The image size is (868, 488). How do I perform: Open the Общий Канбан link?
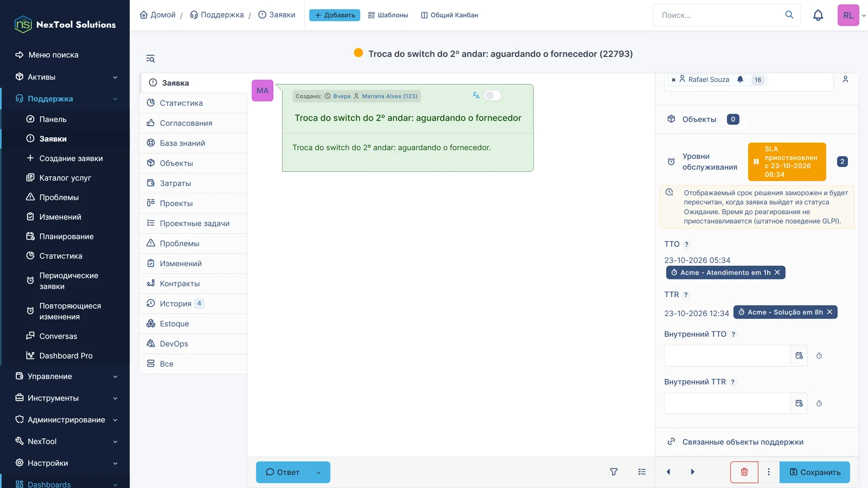tap(449, 15)
